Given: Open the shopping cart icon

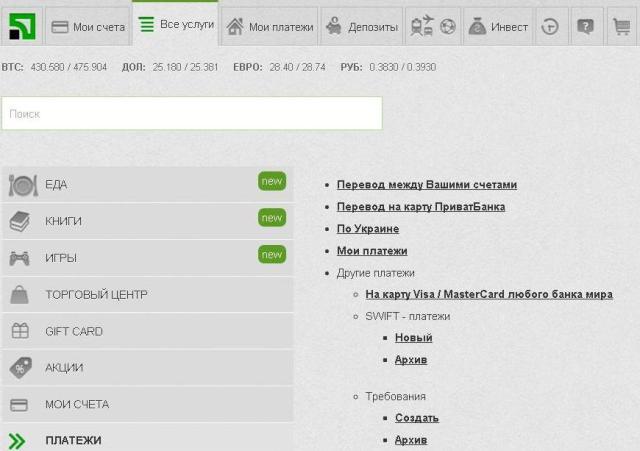Looking at the screenshot, I should [x=621, y=27].
